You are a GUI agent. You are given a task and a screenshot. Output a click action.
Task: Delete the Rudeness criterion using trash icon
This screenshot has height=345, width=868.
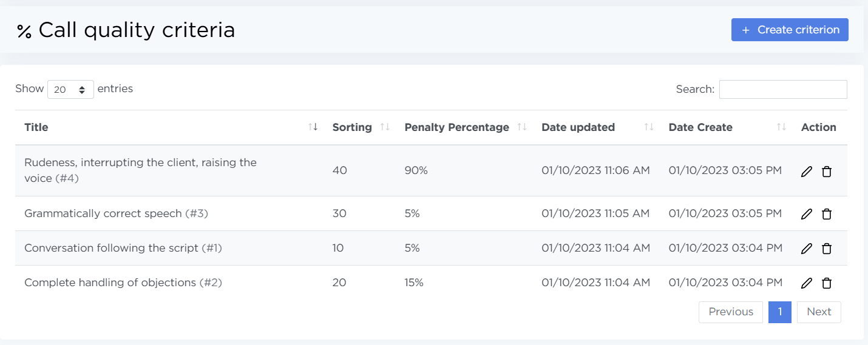(x=826, y=172)
